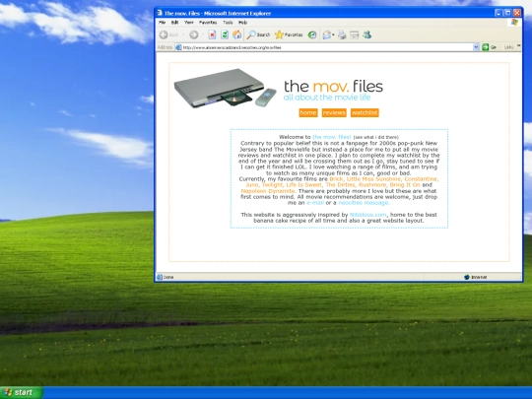Click the Mail envelope toolbar icon
This screenshot has height=399, width=532.
click(x=326, y=34)
